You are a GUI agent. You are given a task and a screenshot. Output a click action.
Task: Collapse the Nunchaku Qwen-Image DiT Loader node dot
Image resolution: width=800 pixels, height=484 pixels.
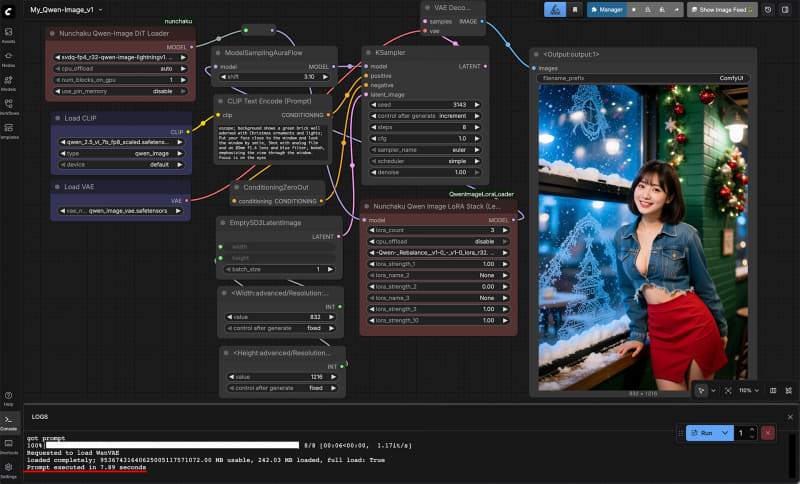pos(53,33)
